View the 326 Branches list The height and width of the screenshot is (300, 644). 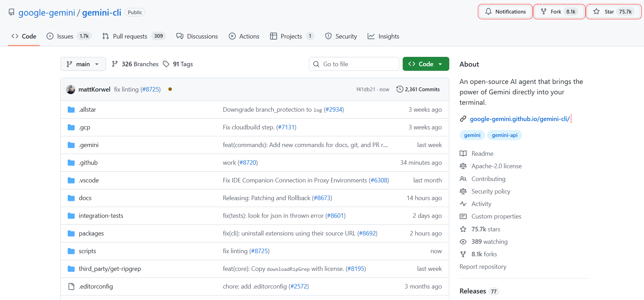[x=135, y=64]
